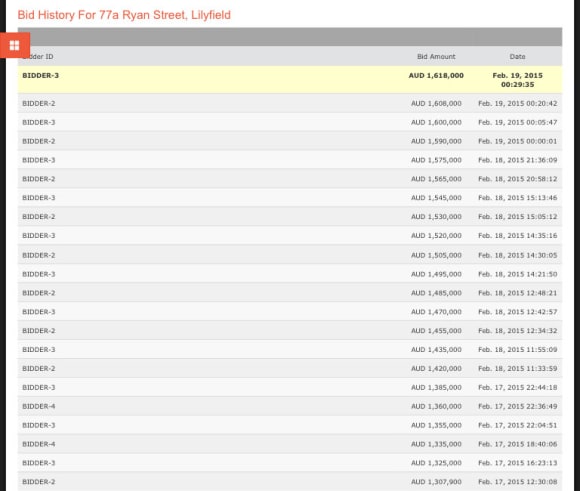This screenshot has width=580, height=491.
Task: Select the AUD 1,575,000 bid amount
Action: [436, 160]
